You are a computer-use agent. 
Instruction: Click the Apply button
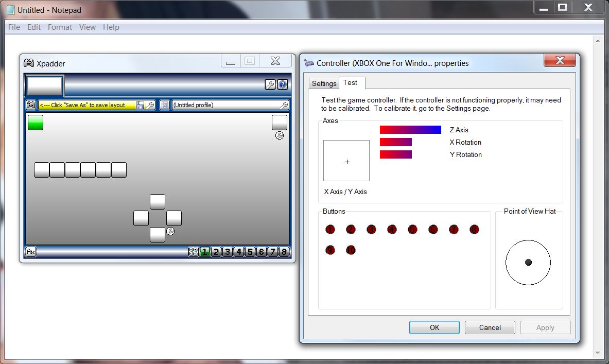tap(545, 327)
